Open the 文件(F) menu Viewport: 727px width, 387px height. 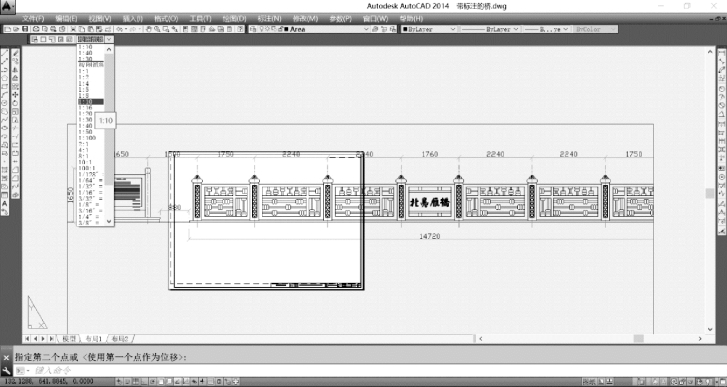point(33,19)
